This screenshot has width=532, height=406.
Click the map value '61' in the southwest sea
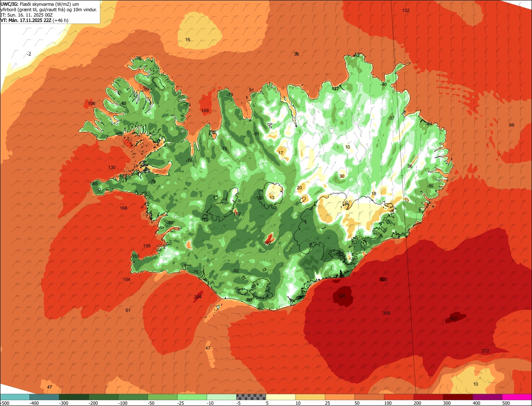(x=128, y=310)
